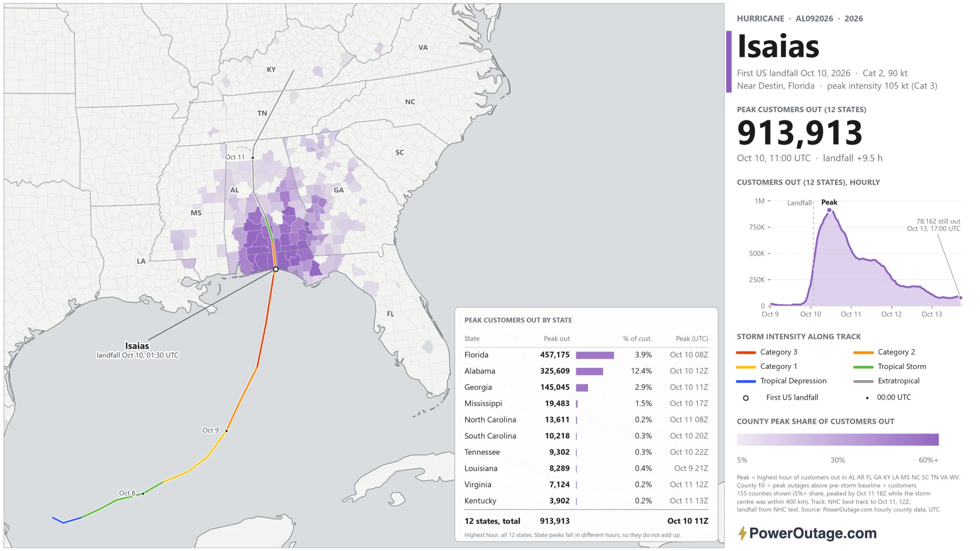Click the 'Peak (UTC)' column header

click(x=692, y=338)
